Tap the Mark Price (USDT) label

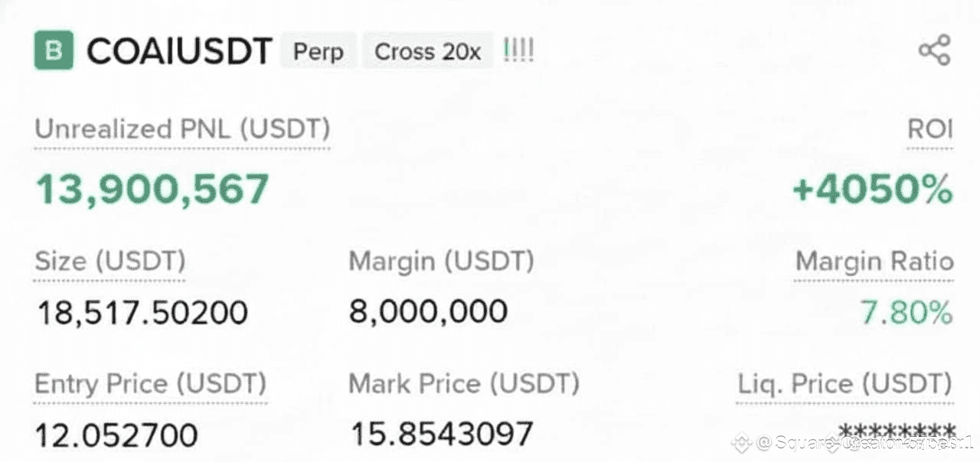(464, 383)
